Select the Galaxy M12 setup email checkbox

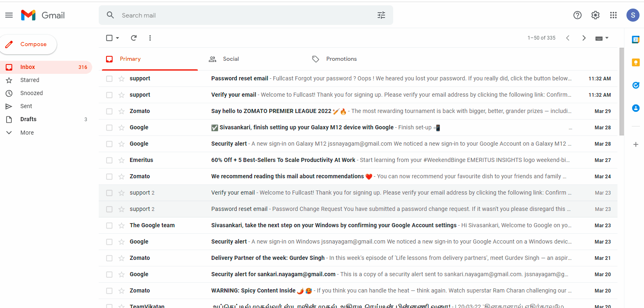pos(109,128)
